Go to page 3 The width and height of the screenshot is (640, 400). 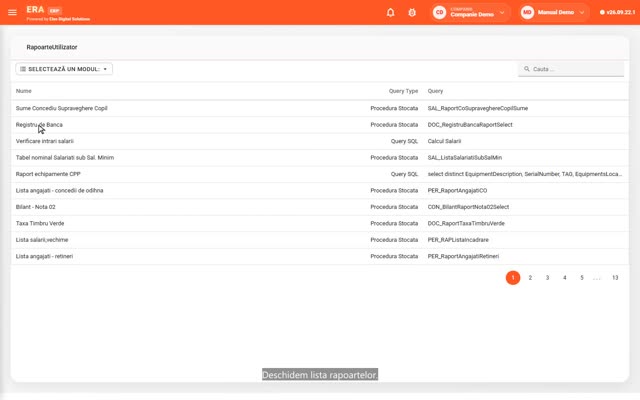pyautogui.click(x=547, y=278)
